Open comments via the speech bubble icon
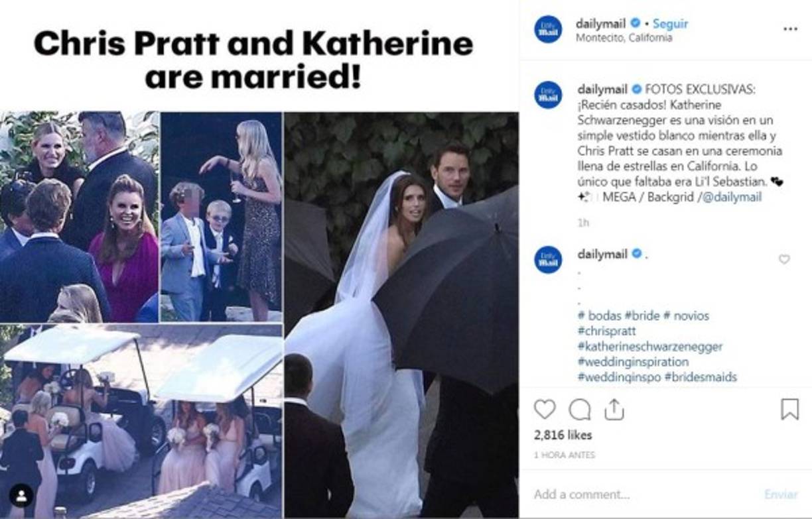812x519 pixels. [x=580, y=410]
